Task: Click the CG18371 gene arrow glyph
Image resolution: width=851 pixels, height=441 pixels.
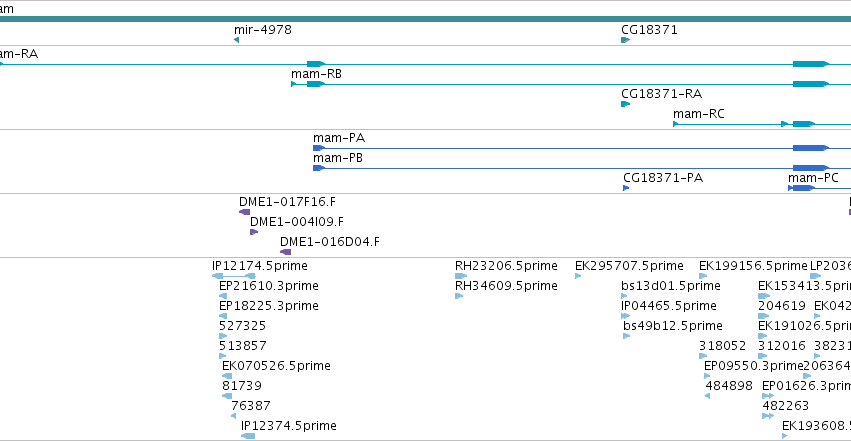Action: pyautogui.click(x=626, y=40)
